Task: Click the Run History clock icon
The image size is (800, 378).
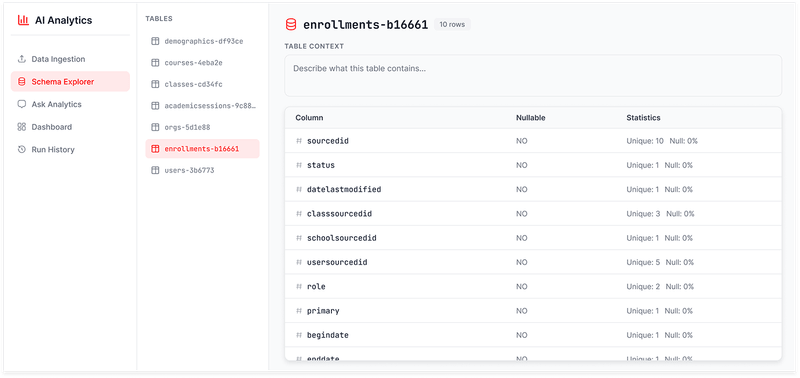Action: coord(21,149)
